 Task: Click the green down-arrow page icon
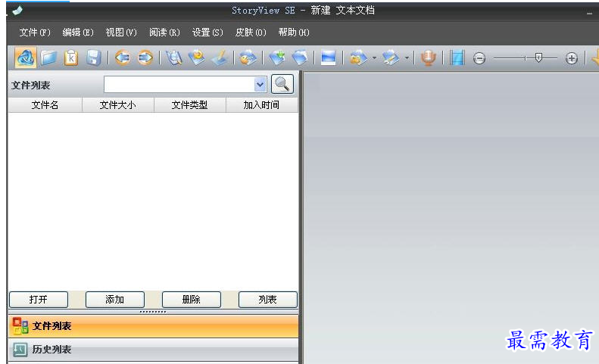tap(277, 58)
